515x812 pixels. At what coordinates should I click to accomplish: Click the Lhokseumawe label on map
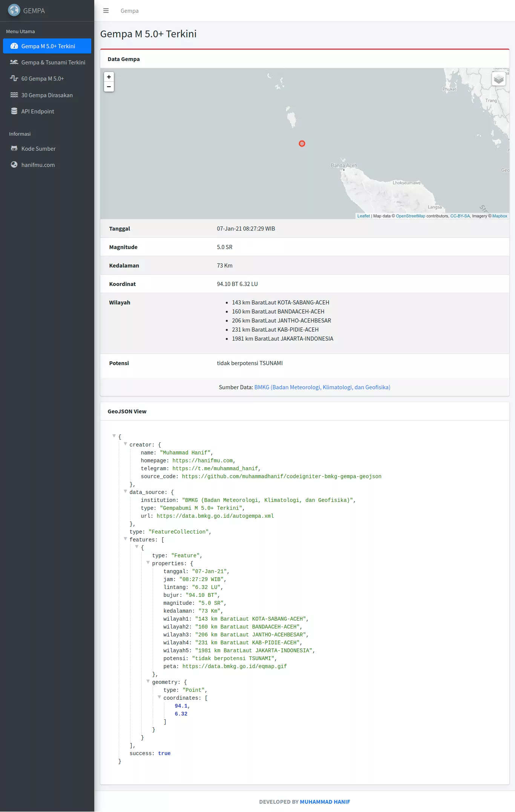[406, 183]
